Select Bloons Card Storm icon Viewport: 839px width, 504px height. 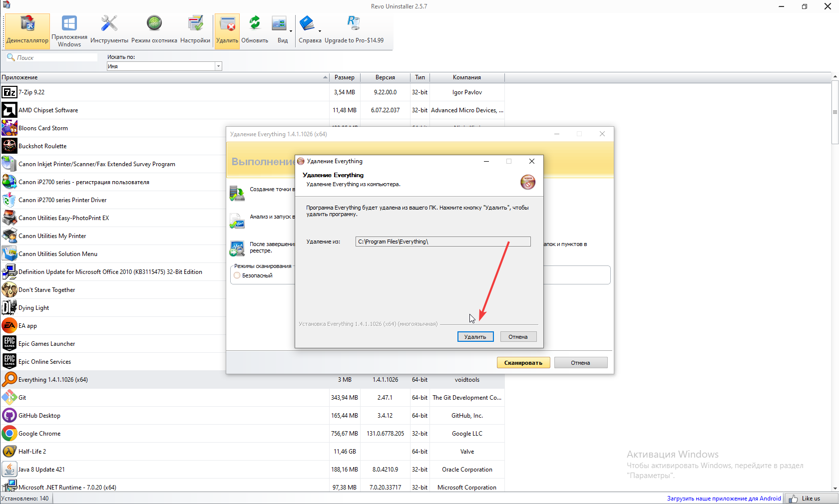pyautogui.click(x=9, y=128)
